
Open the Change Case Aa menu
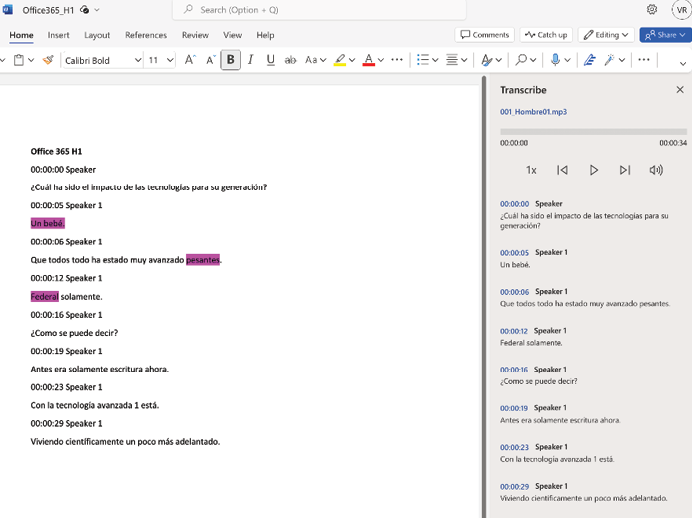point(315,60)
